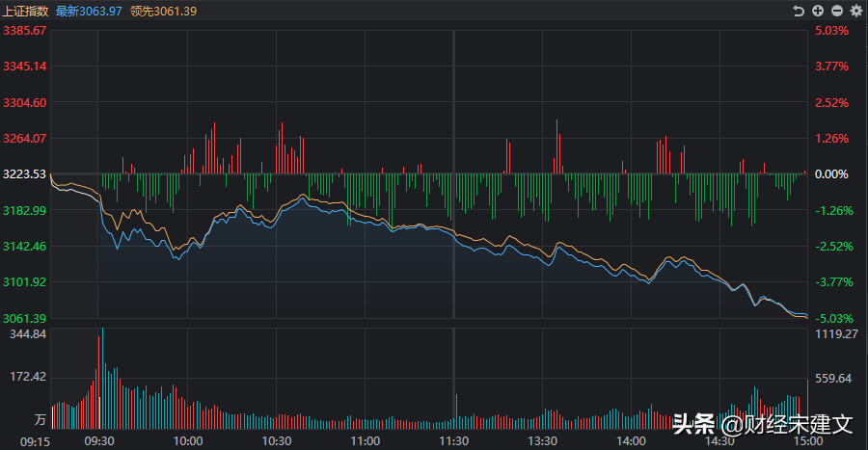Zoom in with the plus icon

[x=818, y=11]
